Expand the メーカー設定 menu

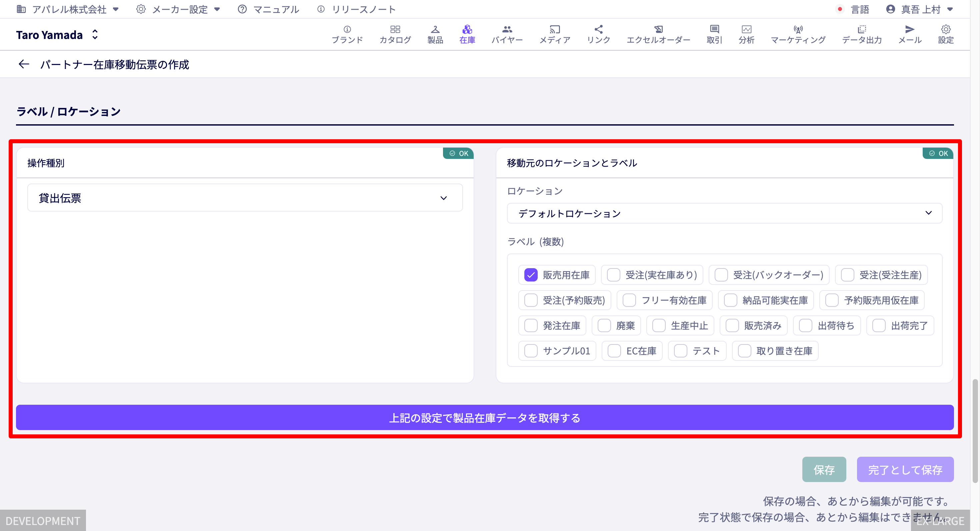pos(178,9)
